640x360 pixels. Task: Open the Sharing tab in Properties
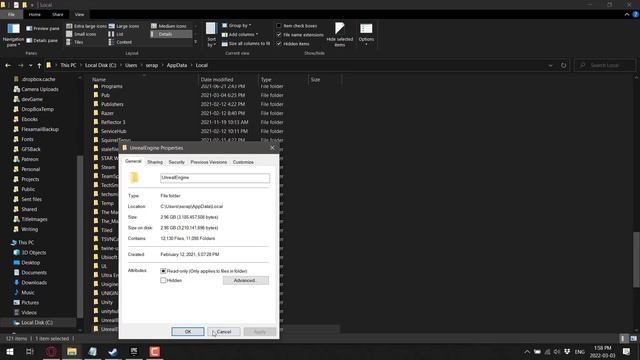click(155, 162)
